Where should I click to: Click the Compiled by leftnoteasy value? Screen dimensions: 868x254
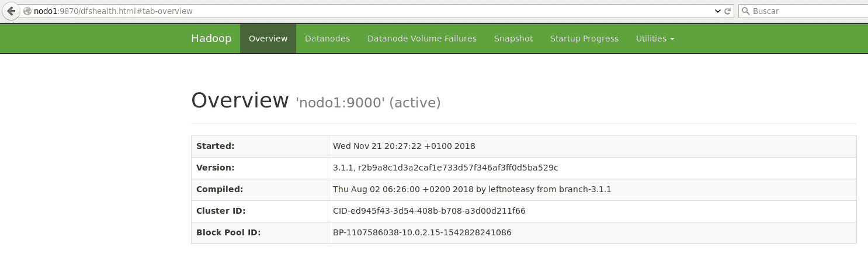coord(472,189)
